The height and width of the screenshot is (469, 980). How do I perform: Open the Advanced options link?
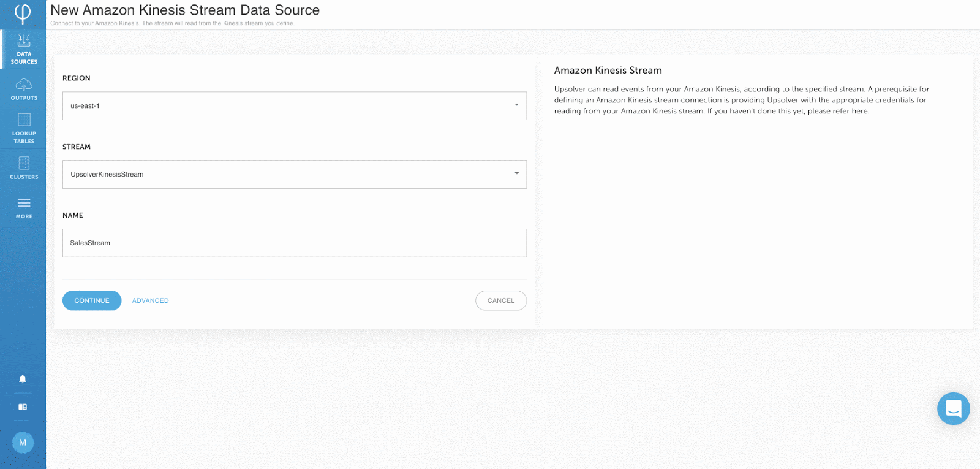pos(151,300)
